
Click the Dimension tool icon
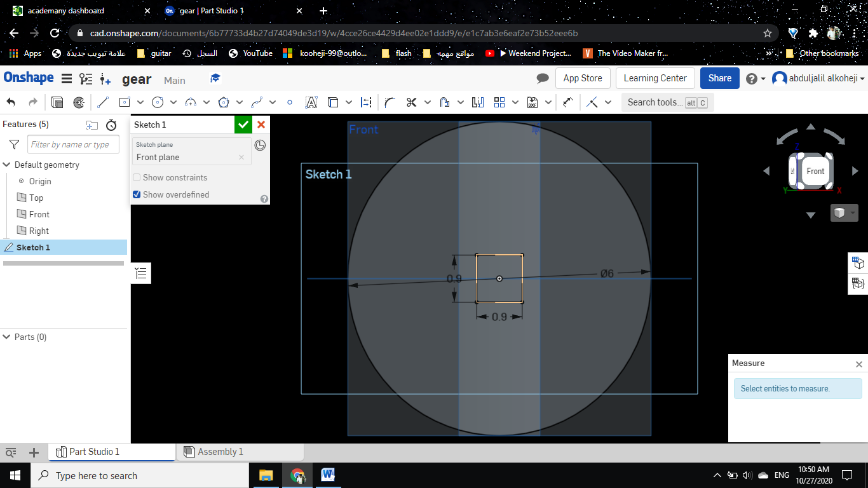pyautogui.click(x=568, y=102)
